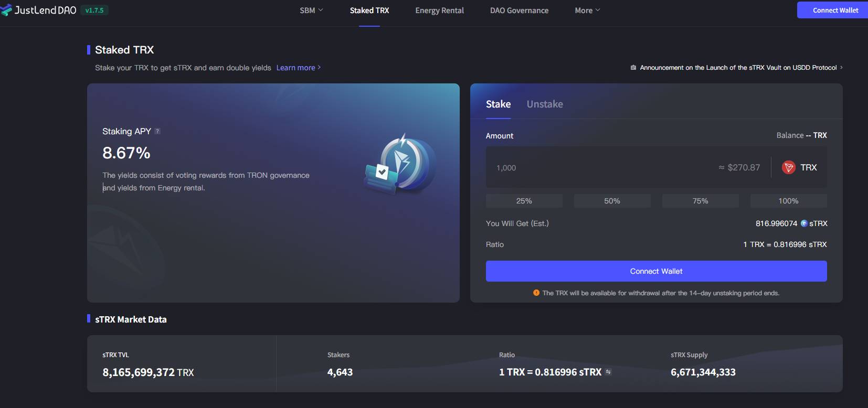868x408 pixels.
Task: Click the orange warning info icon
Action: click(x=536, y=293)
